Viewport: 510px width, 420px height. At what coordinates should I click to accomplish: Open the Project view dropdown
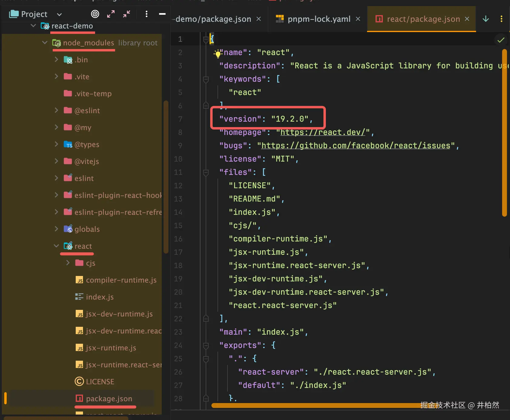[59, 14]
